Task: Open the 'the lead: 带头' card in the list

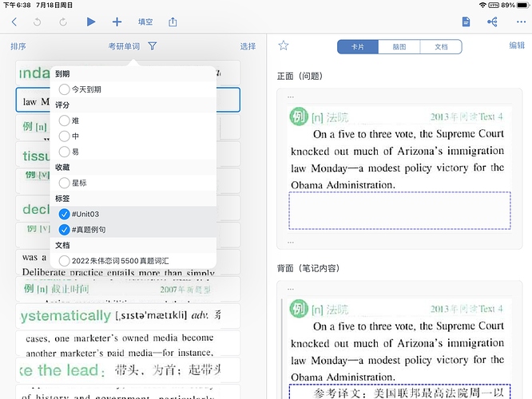Action: pyautogui.click(x=128, y=369)
